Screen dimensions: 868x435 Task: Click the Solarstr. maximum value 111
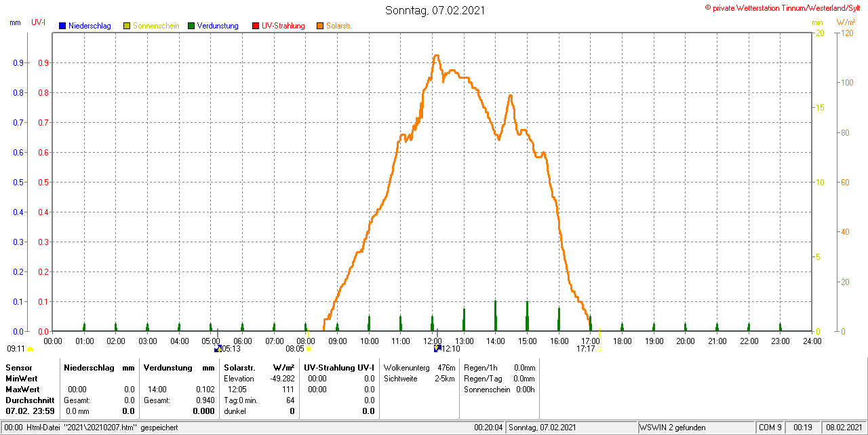pos(288,390)
